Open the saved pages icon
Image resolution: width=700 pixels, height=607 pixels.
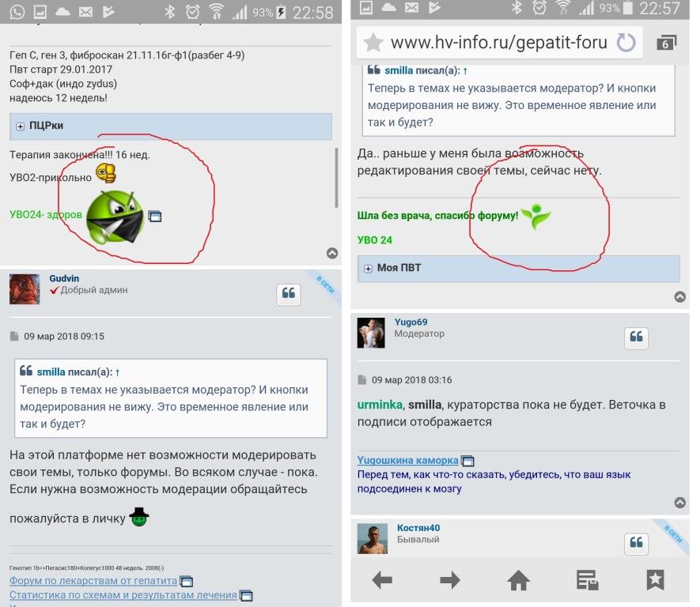pyautogui.click(x=587, y=581)
